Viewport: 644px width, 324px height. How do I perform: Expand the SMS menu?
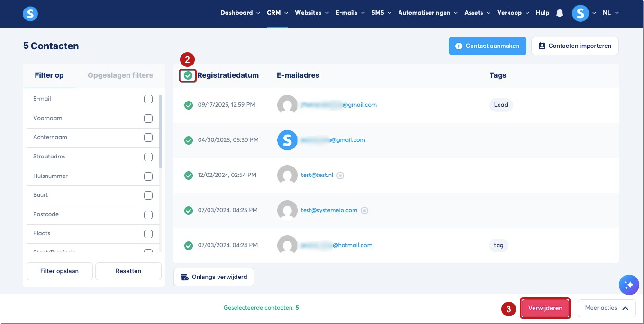pyautogui.click(x=381, y=13)
